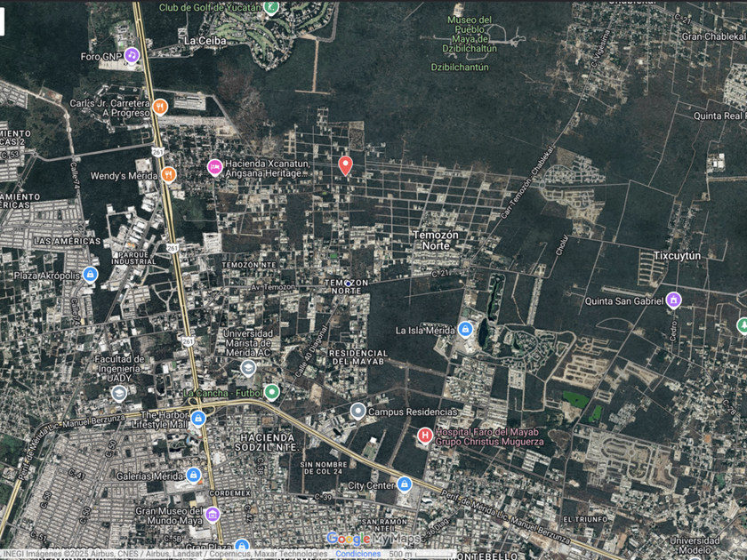Select SAN RAMÓN NTE label
The height and width of the screenshot is (560, 747).
click(384, 525)
